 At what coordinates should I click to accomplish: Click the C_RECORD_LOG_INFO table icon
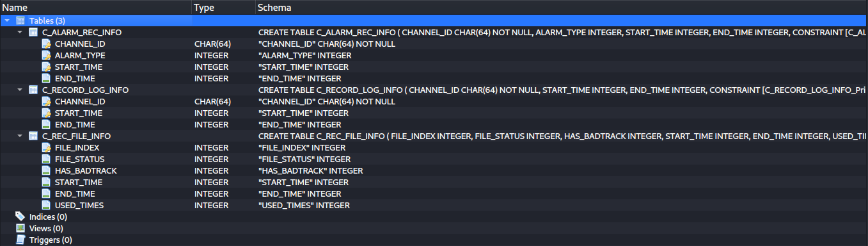click(x=34, y=90)
